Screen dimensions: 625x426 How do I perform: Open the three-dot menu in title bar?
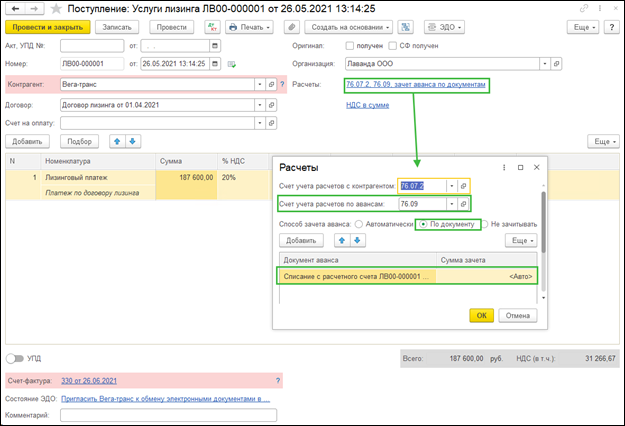pyautogui.click(x=600, y=8)
